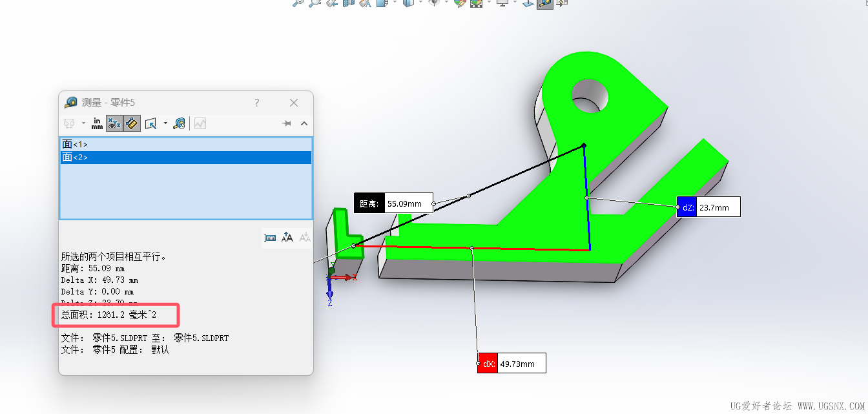Open Units/Precision with the in/mm icon

click(x=97, y=123)
